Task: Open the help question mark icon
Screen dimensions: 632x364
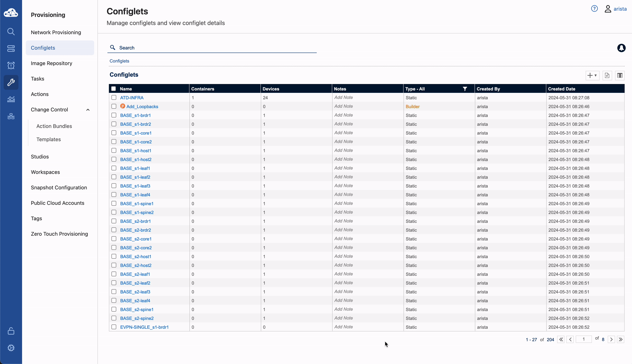Action: (x=594, y=9)
